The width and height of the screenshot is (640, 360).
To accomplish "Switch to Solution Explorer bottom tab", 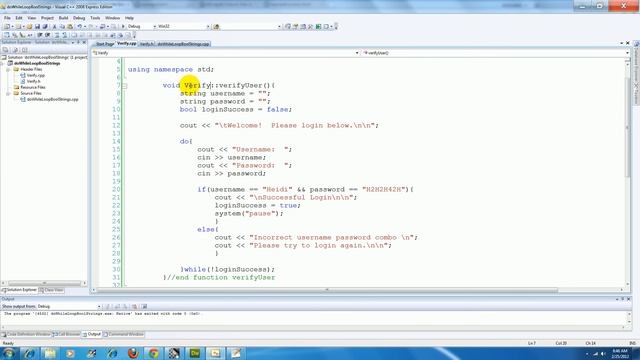I will click(19, 290).
